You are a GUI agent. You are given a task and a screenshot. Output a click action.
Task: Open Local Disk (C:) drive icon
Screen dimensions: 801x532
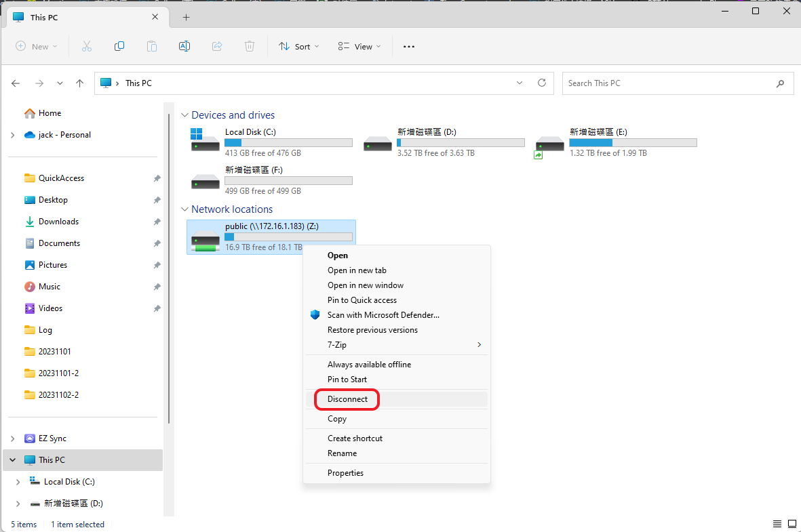pyautogui.click(x=205, y=139)
